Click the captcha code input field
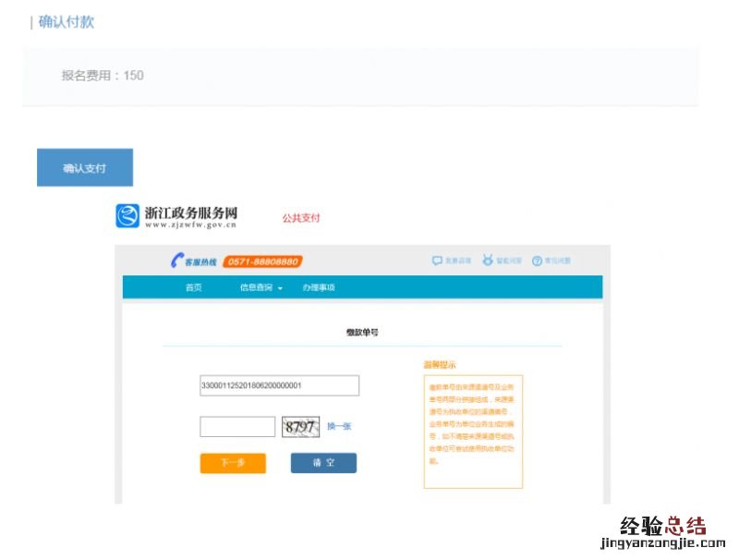 click(237, 427)
